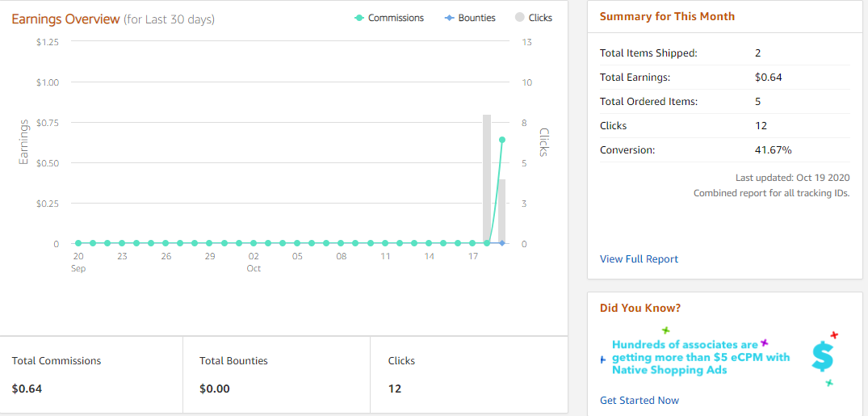Click the shorter gray clicks bar
Viewport: 868px width, 416px height.
pos(502,211)
